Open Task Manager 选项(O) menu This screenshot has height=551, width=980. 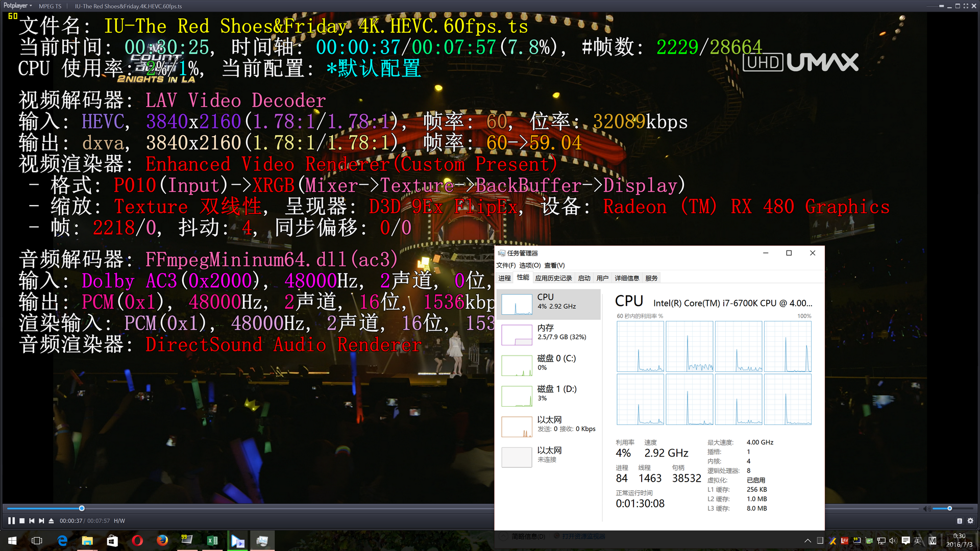(530, 265)
